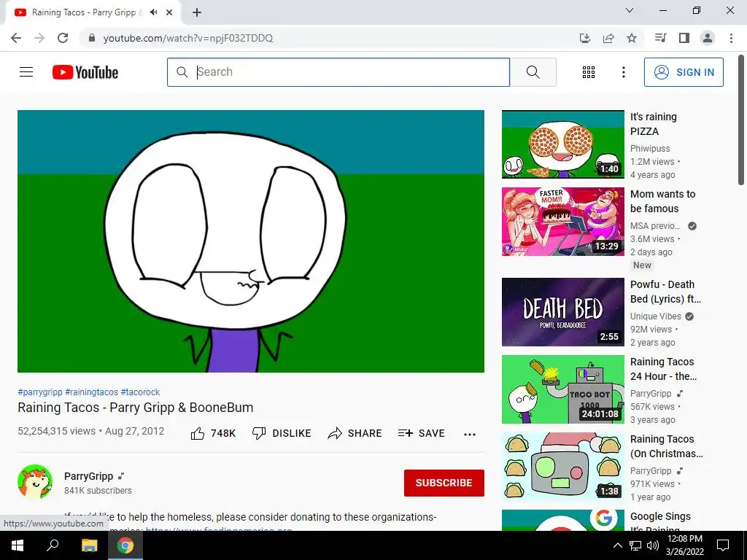
Task: Open more actions ellipsis under video
Action: tap(470, 434)
